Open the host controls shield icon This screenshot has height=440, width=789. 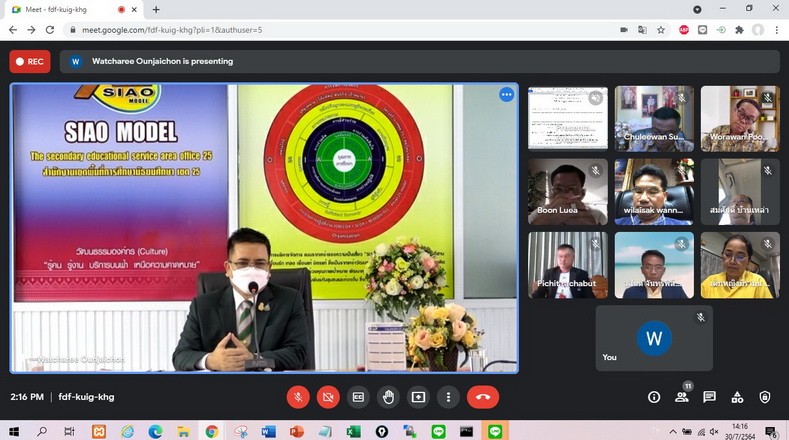[x=765, y=397]
